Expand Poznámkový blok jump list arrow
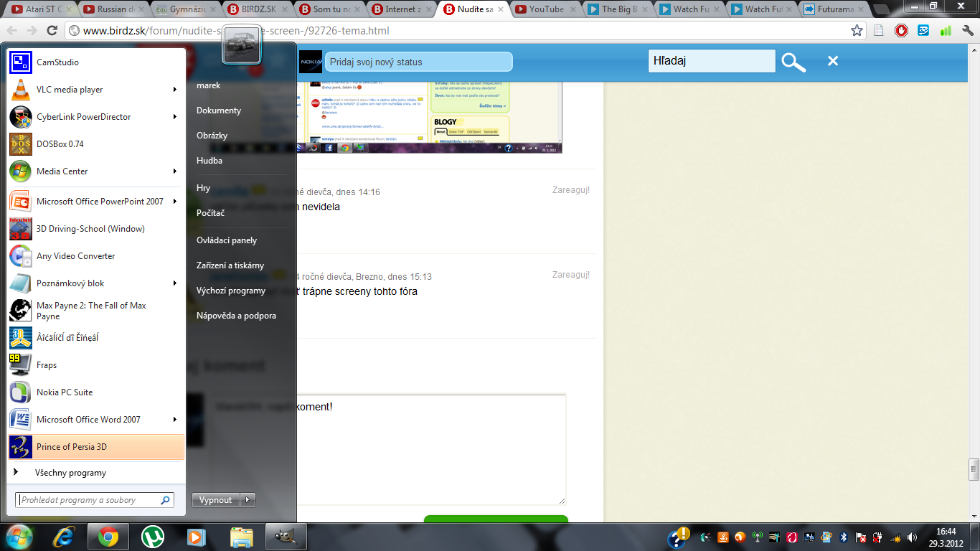Screen dimensions: 980x551 (x=175, y=283)
